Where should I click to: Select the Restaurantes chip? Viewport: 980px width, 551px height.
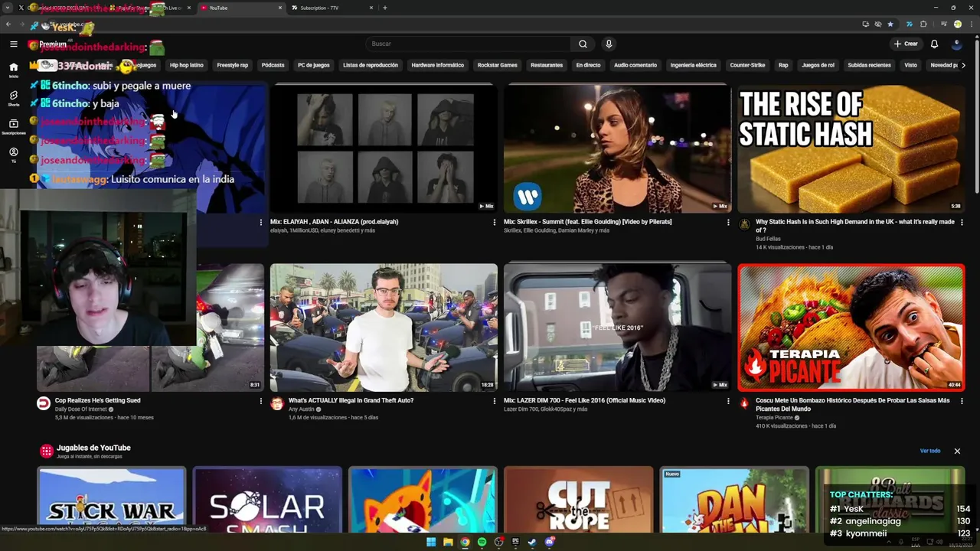point(547,65)
